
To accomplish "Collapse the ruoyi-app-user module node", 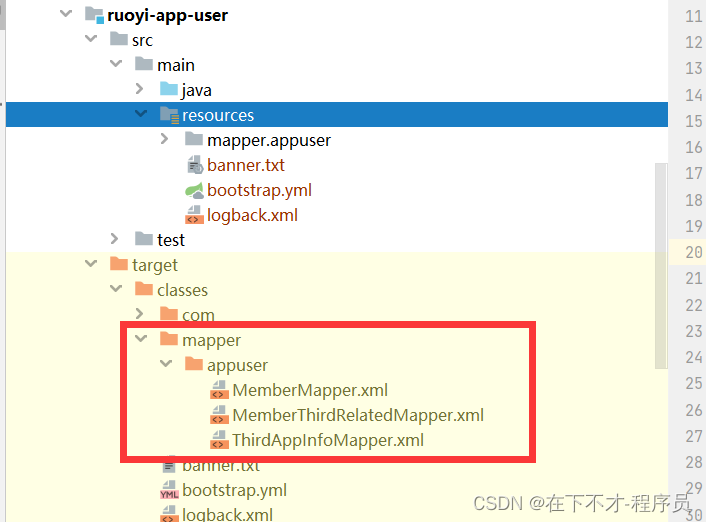I will click(x=66, y=14).
